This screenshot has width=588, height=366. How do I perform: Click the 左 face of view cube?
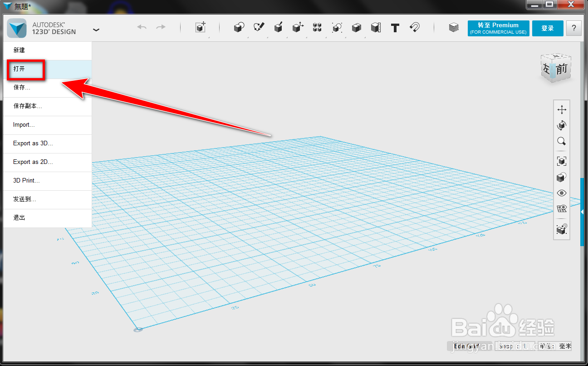(x=546, y=69)
